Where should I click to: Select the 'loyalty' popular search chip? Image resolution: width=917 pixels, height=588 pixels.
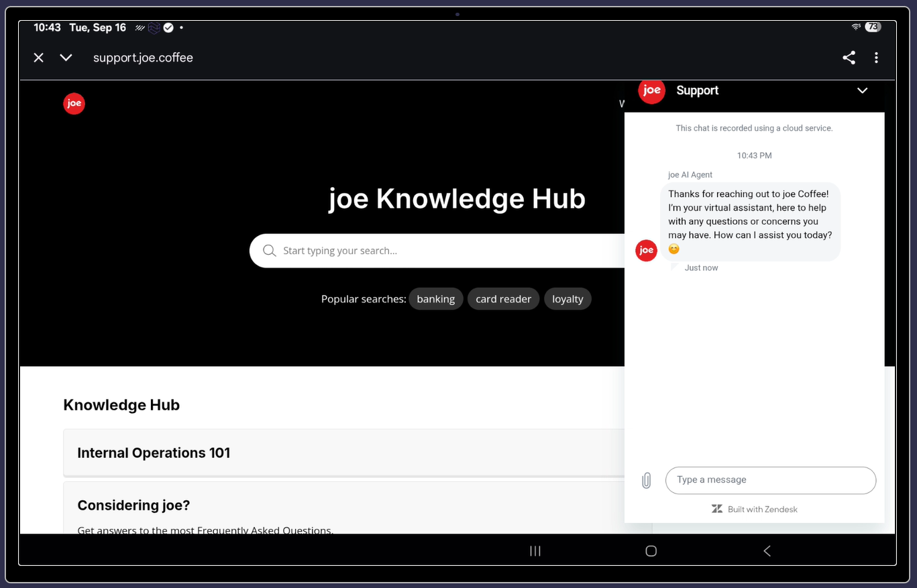click(x=568, y=299)
